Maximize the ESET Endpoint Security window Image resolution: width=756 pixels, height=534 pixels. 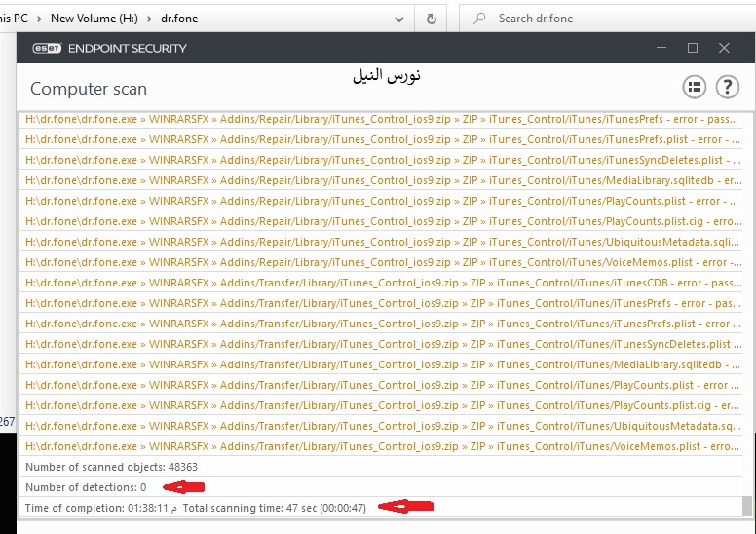point(693,48)
